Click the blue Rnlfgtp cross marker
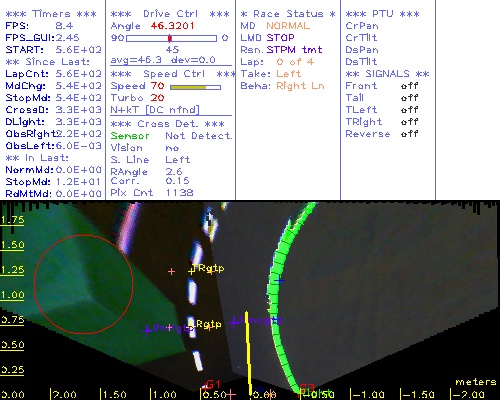The image size is (500, 400). coord(147,330)
